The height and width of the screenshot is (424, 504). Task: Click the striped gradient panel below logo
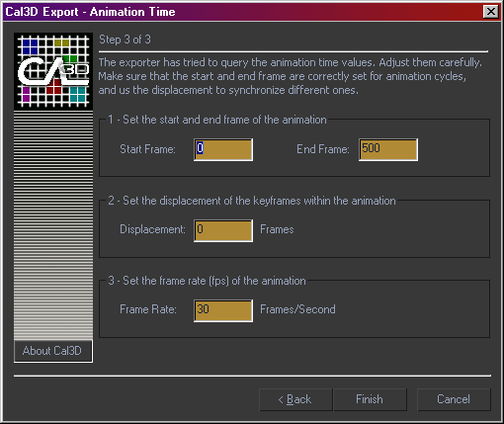click(x=53, y=225)
